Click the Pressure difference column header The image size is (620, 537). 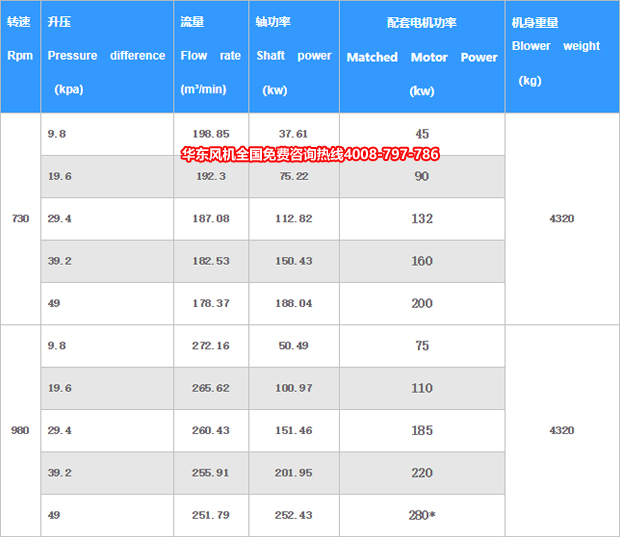(x=107, y=57)
